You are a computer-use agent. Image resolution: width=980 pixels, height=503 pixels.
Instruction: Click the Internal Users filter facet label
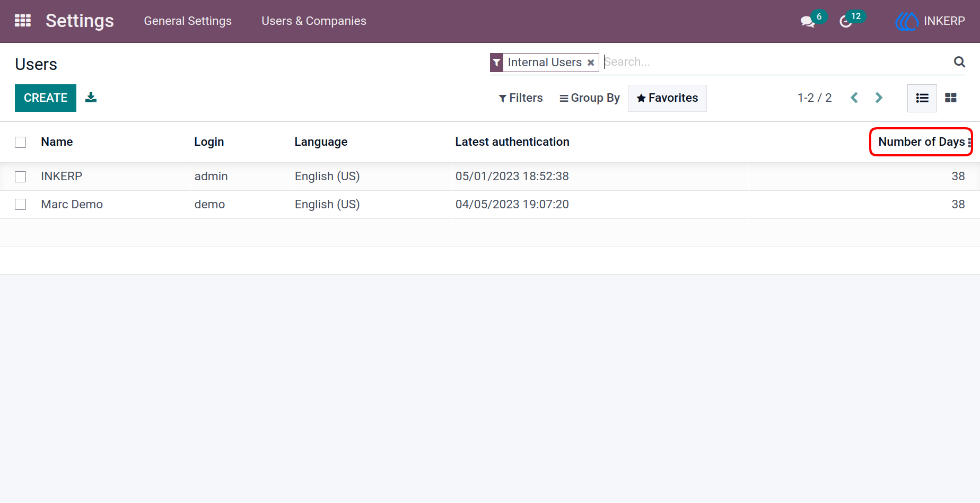tap(545, 63)
